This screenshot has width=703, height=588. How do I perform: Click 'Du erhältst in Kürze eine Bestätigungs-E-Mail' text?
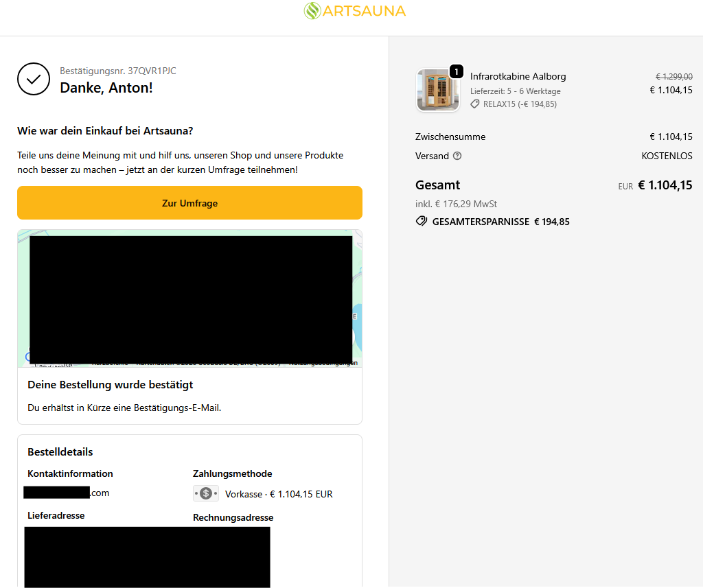pos(124,408)
